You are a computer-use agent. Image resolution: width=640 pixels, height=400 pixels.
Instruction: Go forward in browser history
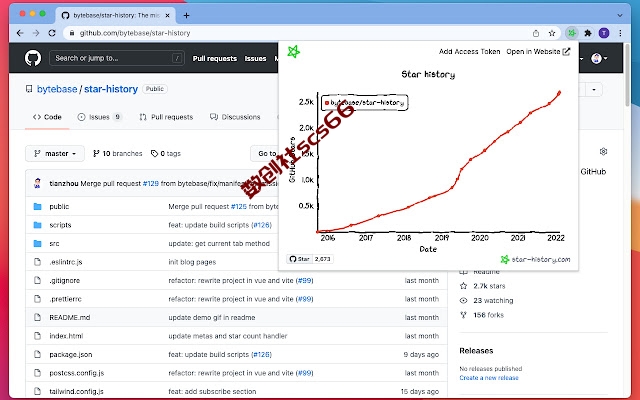[x=36, y=33]
